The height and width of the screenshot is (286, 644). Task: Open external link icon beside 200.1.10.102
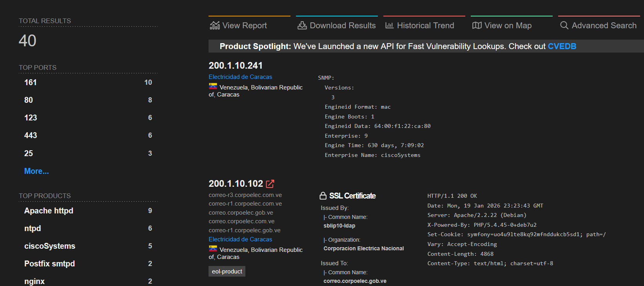270,184
